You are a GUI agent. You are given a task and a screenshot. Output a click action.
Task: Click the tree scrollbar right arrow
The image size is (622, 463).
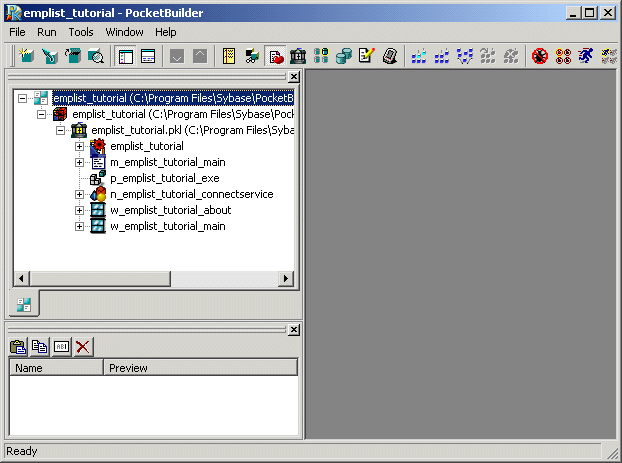tap(286, 279)
